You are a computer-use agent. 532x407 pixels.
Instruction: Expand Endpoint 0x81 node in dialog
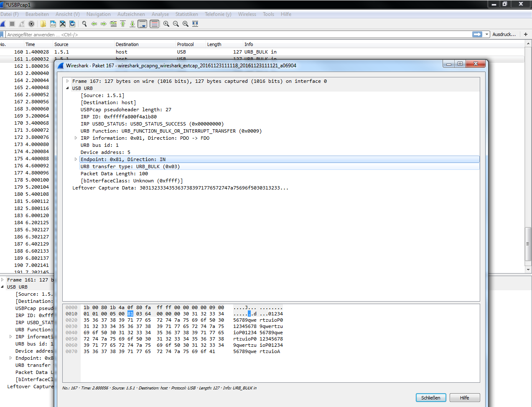coord(76,159)
